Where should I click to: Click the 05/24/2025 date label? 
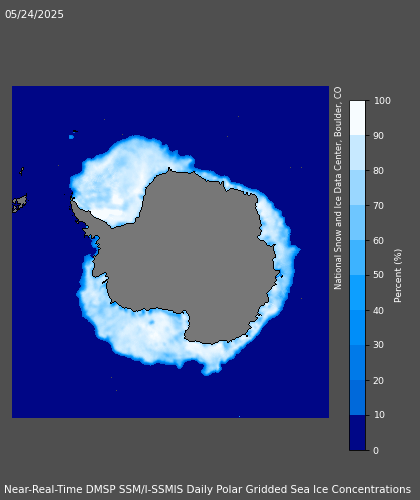pyautogui.click(x=34, y=15)
